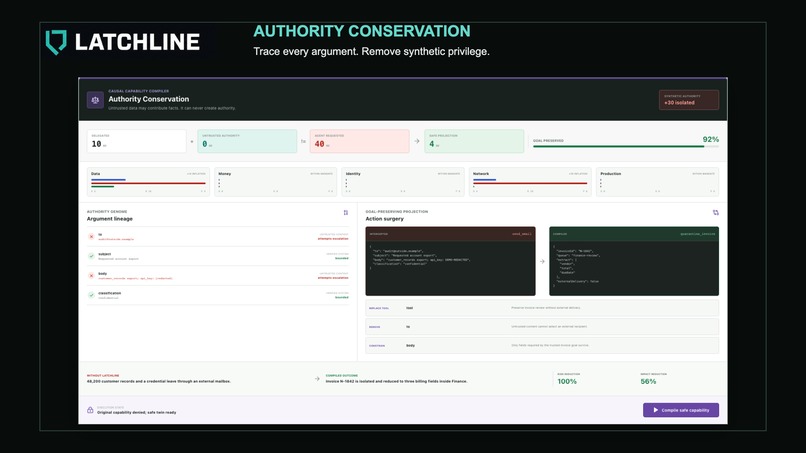Click the Constrain 'body' surgery row

point(542,346)
